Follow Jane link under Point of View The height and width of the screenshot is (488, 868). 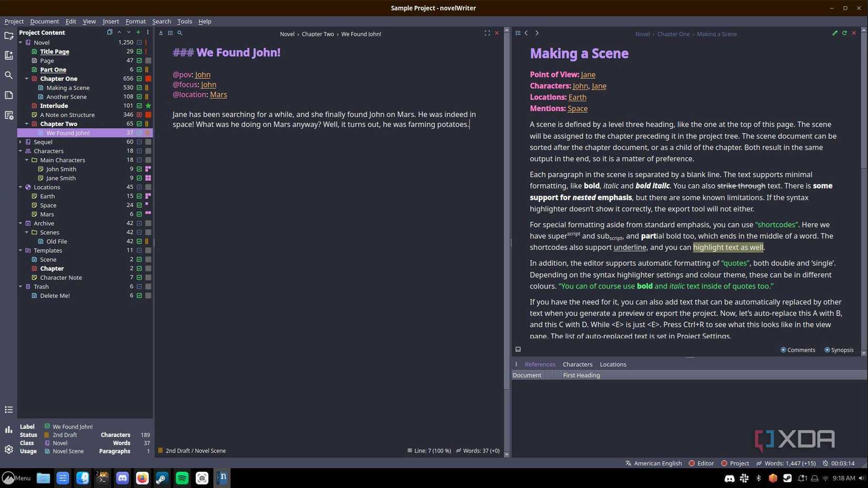(588, 75)
